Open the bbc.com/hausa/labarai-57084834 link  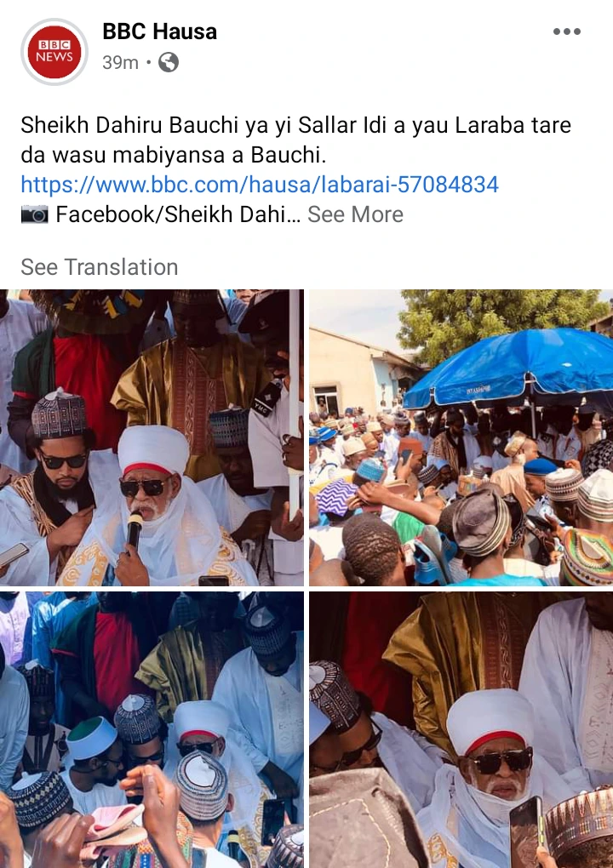(x=260, y=185)
